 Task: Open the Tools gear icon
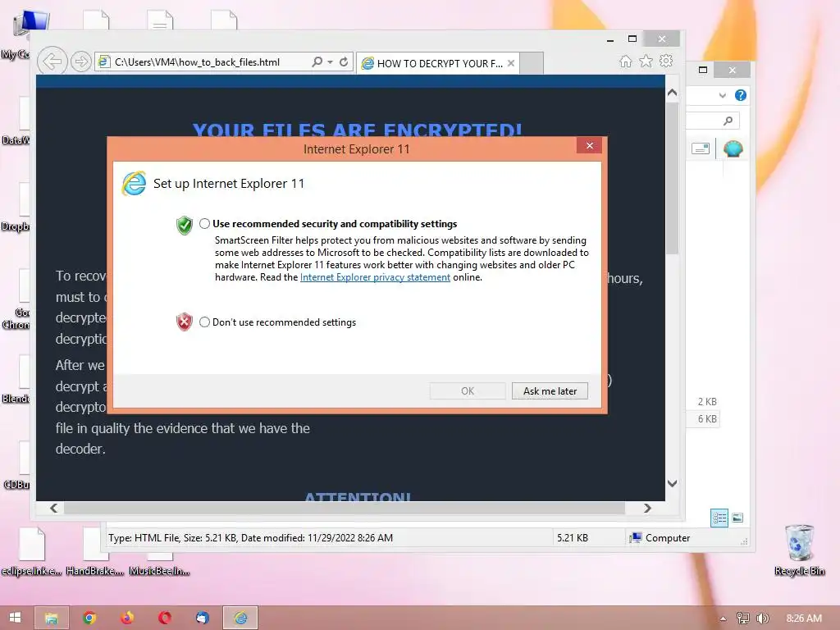[666, 61]
